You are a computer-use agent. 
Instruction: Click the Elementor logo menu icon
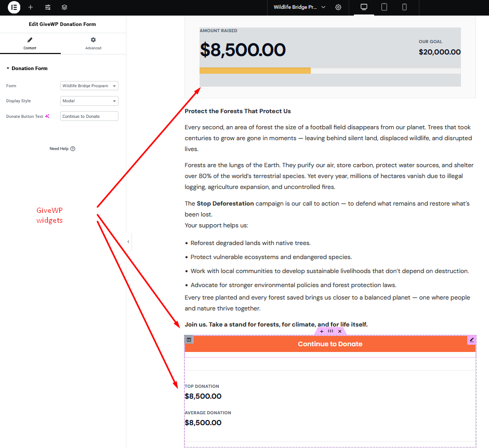tap(14, 7)
